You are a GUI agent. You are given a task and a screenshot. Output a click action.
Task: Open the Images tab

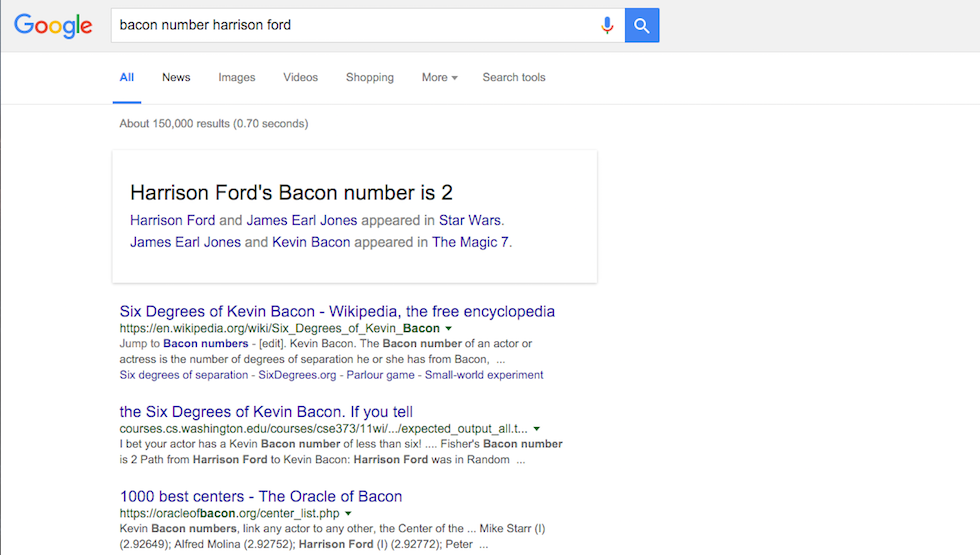pyautogui.click(x=237, y=77)
